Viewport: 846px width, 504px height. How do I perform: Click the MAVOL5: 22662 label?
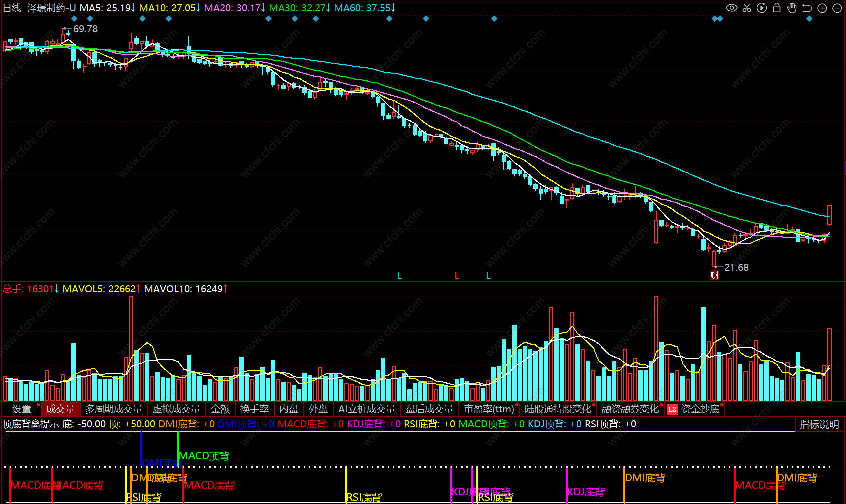coord(101,289)
